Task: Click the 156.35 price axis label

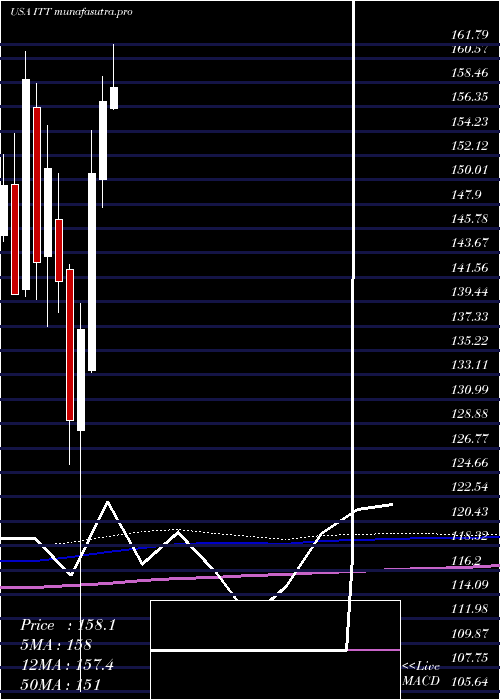Action: click(468, 96)
